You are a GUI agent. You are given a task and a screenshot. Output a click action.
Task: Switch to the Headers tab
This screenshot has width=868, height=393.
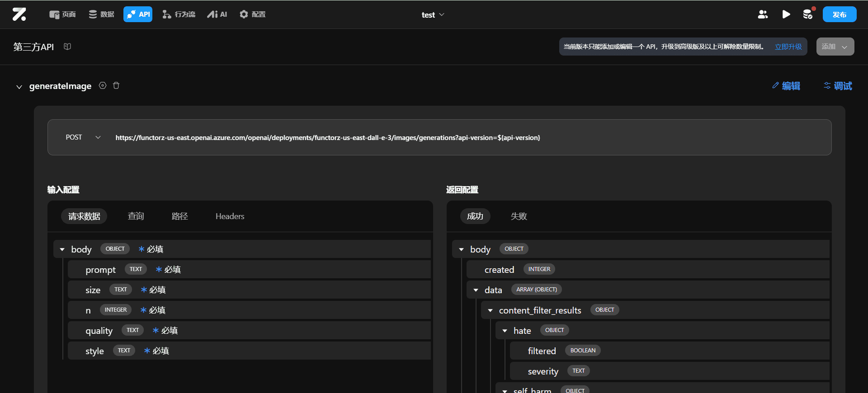(230, 216)
